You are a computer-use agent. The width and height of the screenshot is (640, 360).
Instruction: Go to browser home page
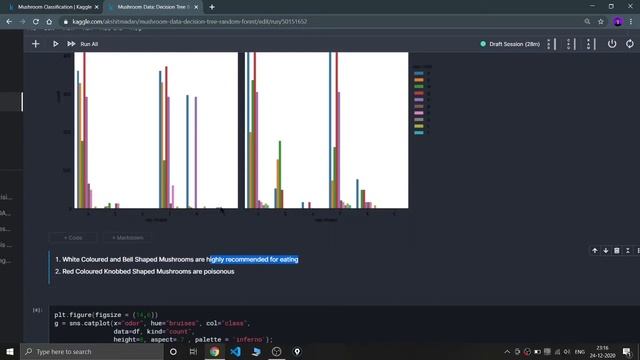click(49, 21)
